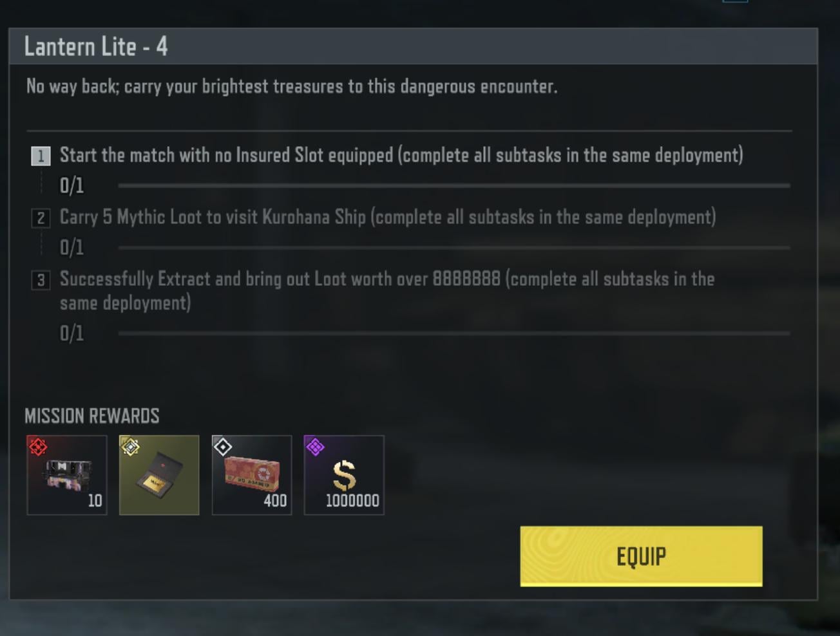The height and width of the screenshot is (636, 840).
Task: Click the gold rarity icon on card reward
Action: click(130, 446)
